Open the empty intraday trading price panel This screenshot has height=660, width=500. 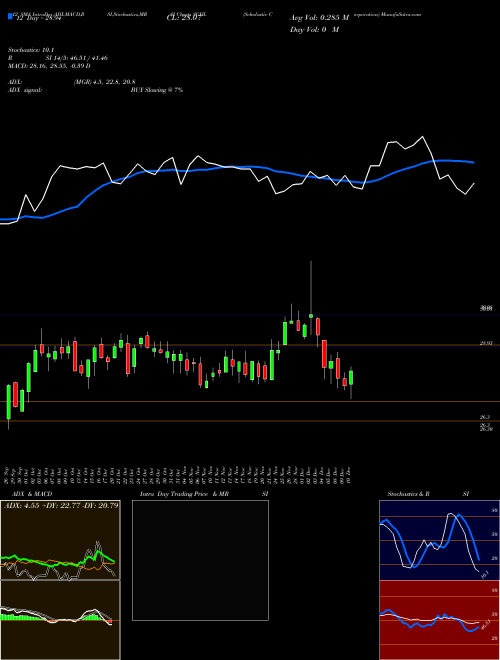click(x=200, y=560)
